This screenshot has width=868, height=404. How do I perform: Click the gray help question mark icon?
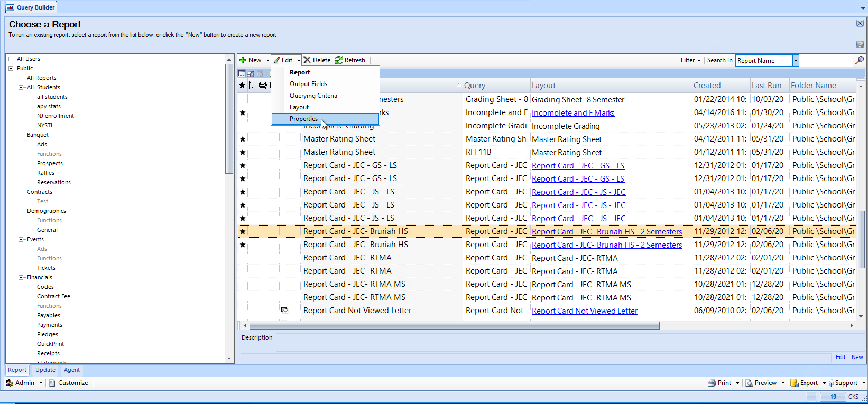860,44
